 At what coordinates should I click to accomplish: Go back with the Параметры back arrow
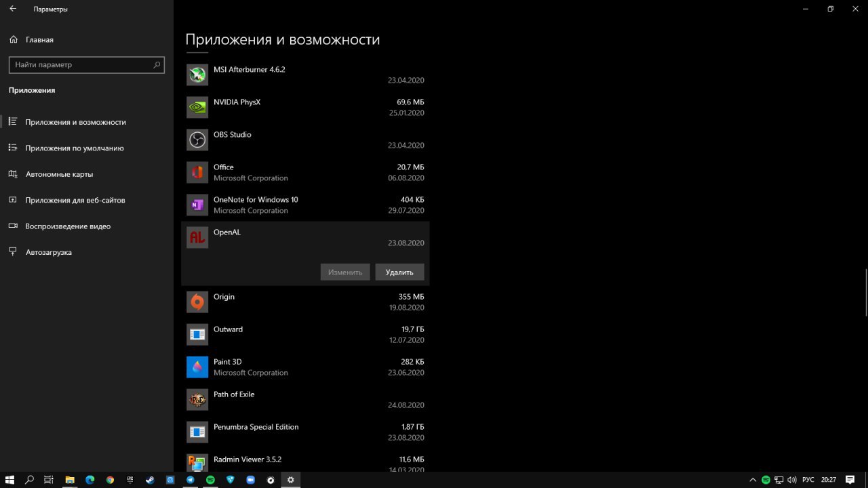[x=12, y=9]
